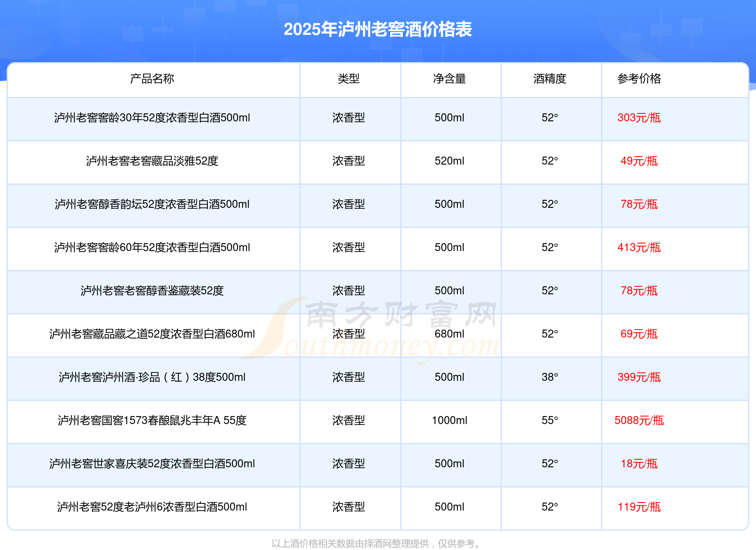Click 52° in the 老泸州6 row
756x550 pixels.
pos(550,507)
